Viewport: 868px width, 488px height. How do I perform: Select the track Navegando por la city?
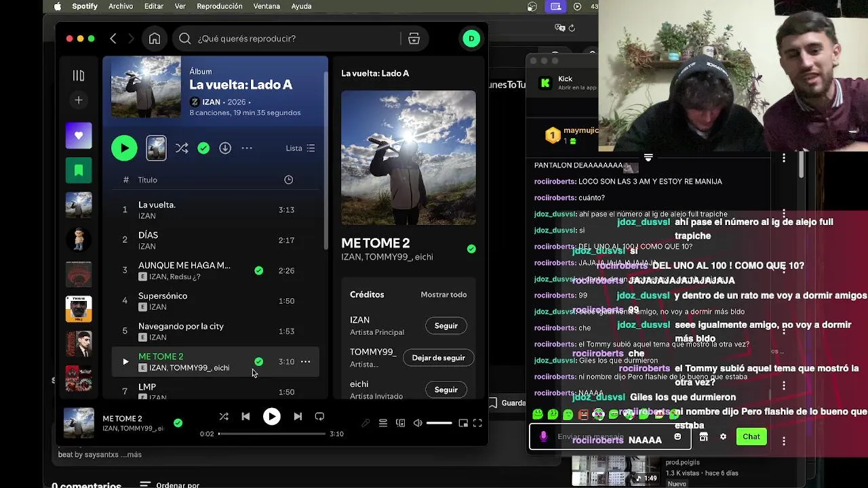pos(181,326)
